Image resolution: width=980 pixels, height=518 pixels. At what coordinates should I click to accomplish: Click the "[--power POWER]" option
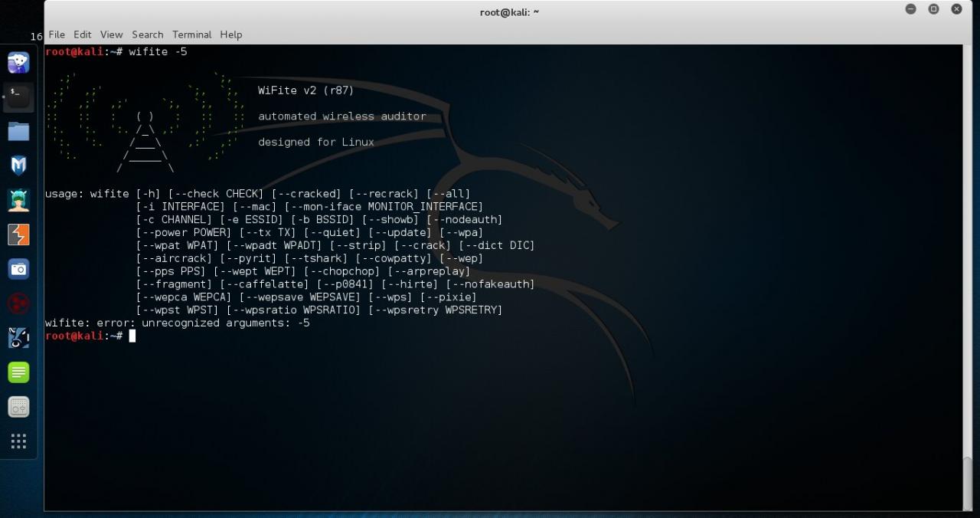pyautogui.click(x=184, y=233)
